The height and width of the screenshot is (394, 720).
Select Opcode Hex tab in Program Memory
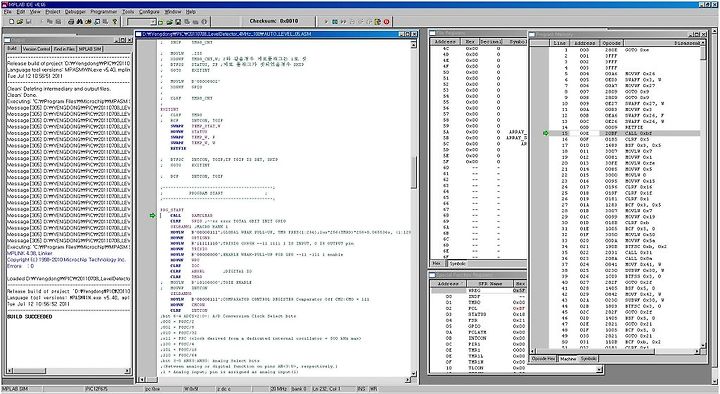544,359
